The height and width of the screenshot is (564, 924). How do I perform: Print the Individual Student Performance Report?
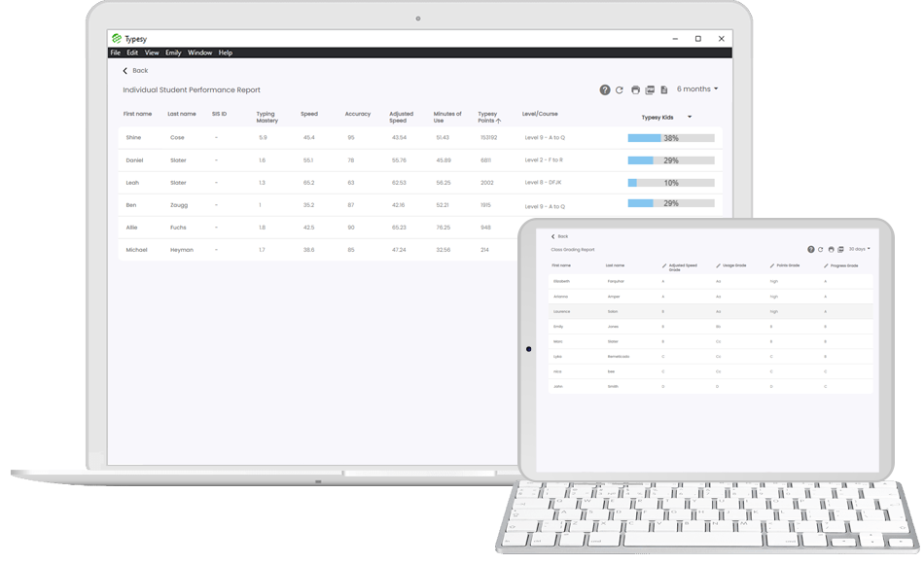[635, 90]
